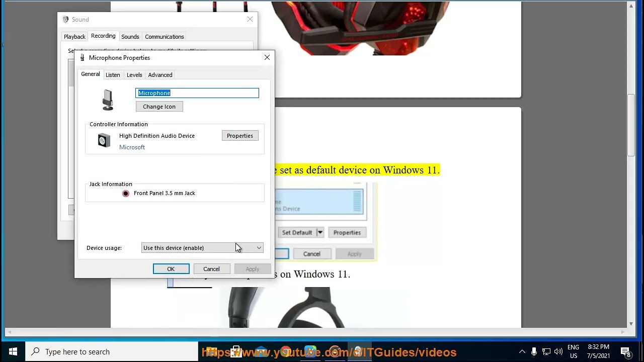
Task: Click the Change Icon button
Action: click(x=159, y=107)
